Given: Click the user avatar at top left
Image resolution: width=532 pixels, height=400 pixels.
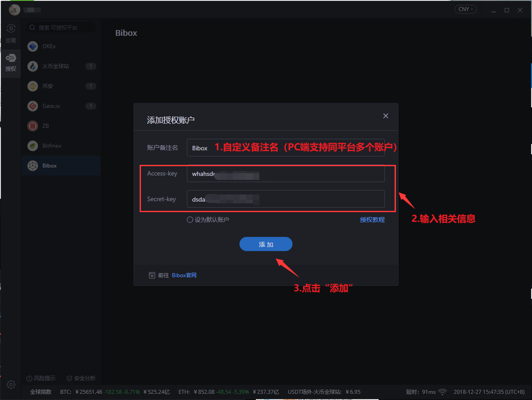Looking at the screenshot, I should click(x=15, y=9).
